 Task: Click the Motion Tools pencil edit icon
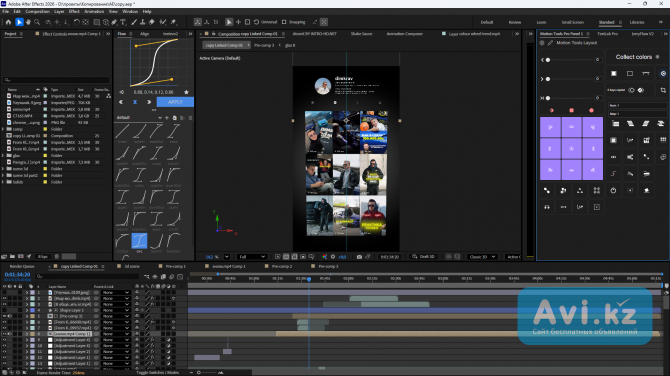[x=550, y=43]
